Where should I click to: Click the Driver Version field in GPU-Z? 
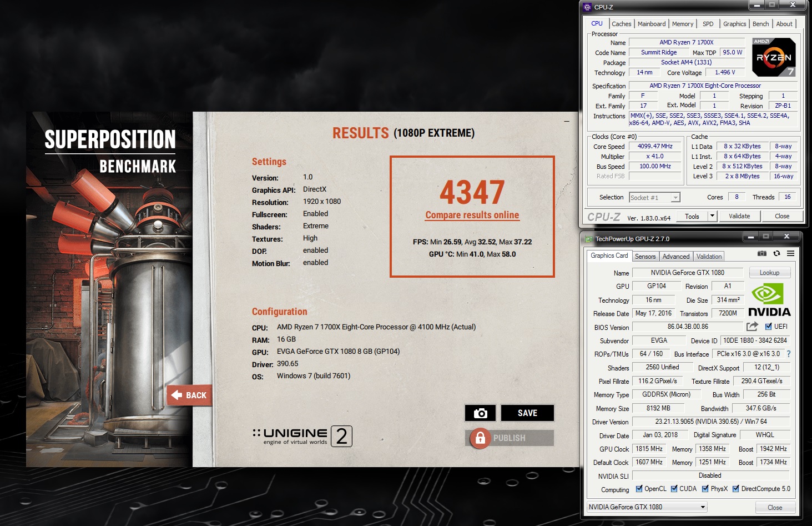tap(711, 422)
